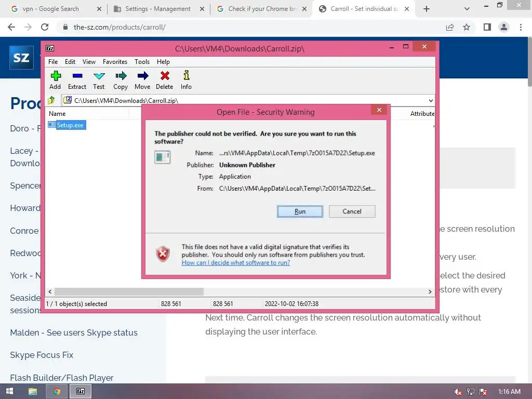Click Cancel in the Security Warning
The width and height of the screenshot is (532, 399).
[x=352, y=211]
